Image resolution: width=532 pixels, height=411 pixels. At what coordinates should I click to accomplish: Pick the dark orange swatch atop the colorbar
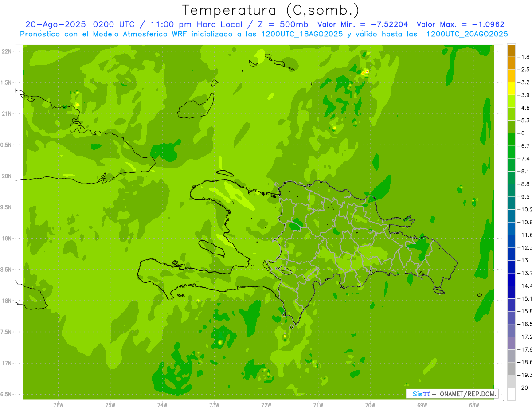click(511, 51)
